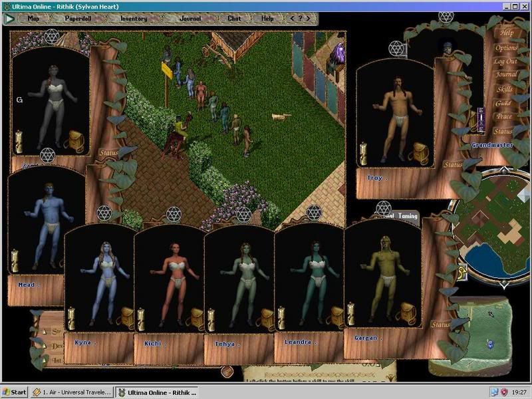Viewport: 532px width, 399px height.
Task: Click the Ultima Online taskbar button
Action: pos(157,392)
